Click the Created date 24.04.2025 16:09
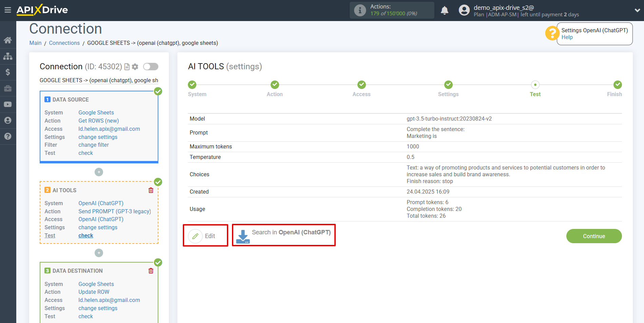The width and height of the screenshot is (644, 323). coord(428,192)
